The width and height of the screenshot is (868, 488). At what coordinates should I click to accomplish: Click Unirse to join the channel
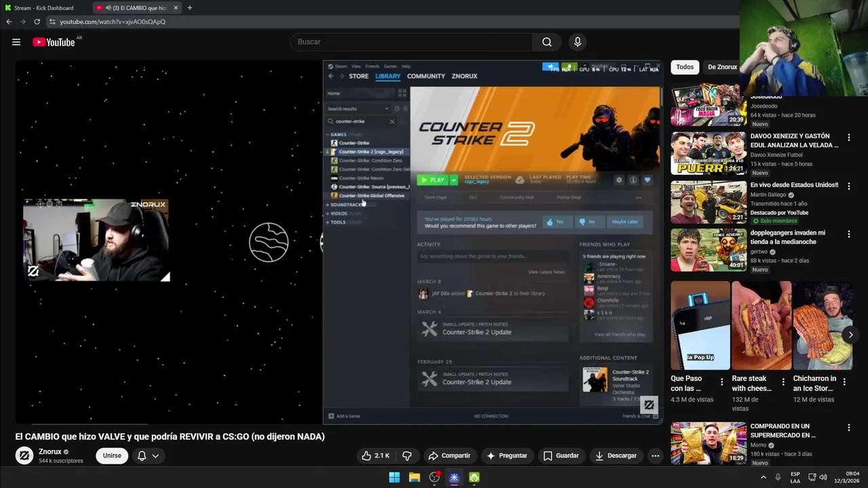coord(112,455)
